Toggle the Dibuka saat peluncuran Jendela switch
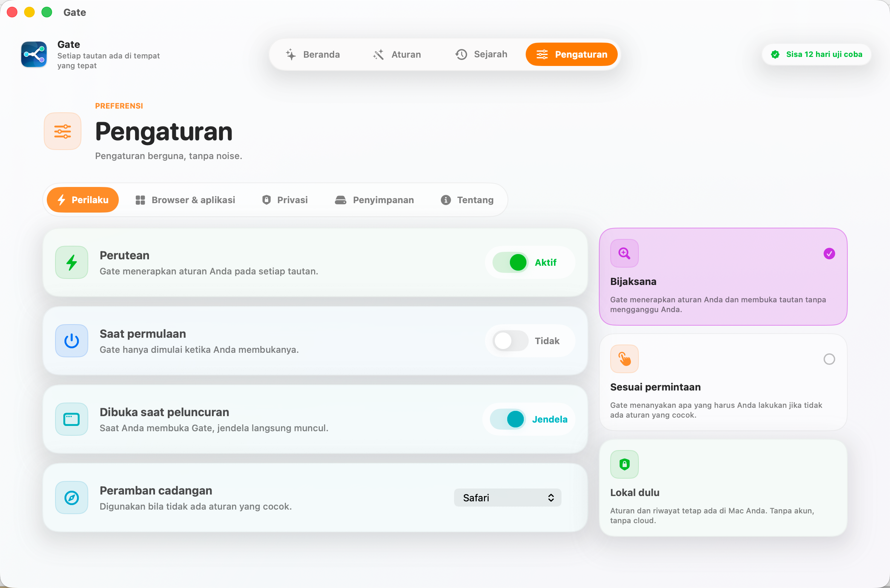Viewport: 890px width, 588px height. [508, 419]
